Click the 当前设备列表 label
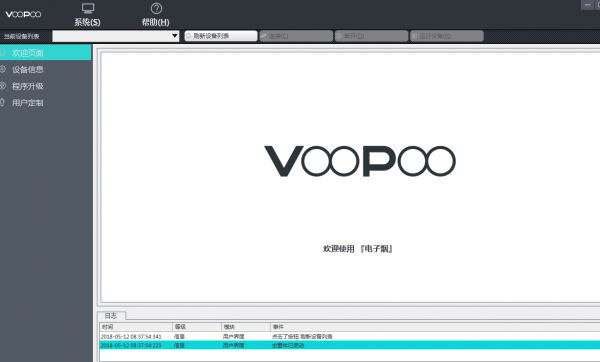The height and width of the screenshot is (362, 600). 21,36
